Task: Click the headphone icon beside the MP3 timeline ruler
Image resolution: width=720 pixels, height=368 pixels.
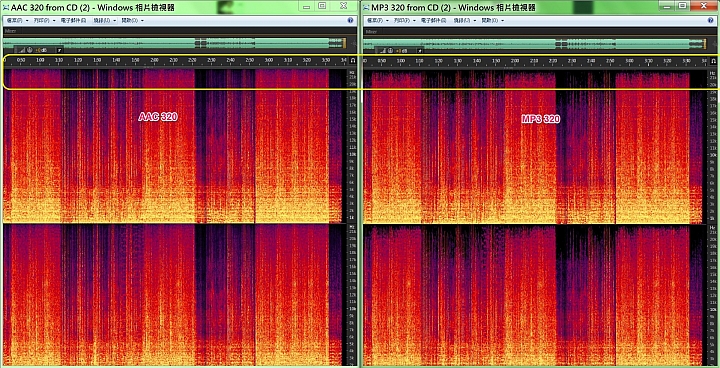Action: (713, 60)
